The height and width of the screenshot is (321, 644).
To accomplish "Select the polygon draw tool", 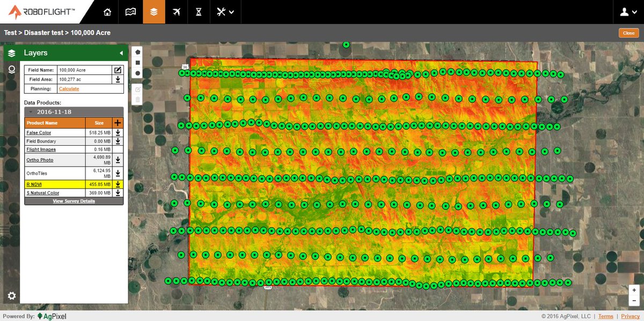I will tap(137, 53).
